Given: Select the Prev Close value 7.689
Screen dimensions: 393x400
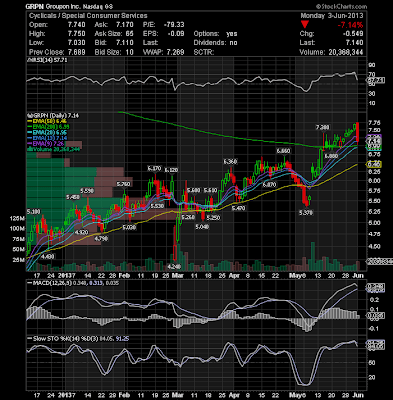Looking at the screenshot, I should (76, 52).
